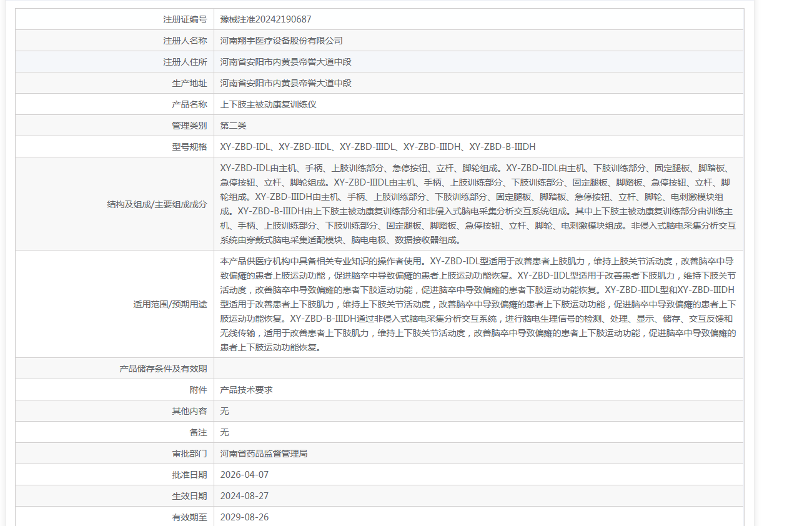Select approving department 河南省药品监督管理局

pyautogui.click(x=264, y=454)
